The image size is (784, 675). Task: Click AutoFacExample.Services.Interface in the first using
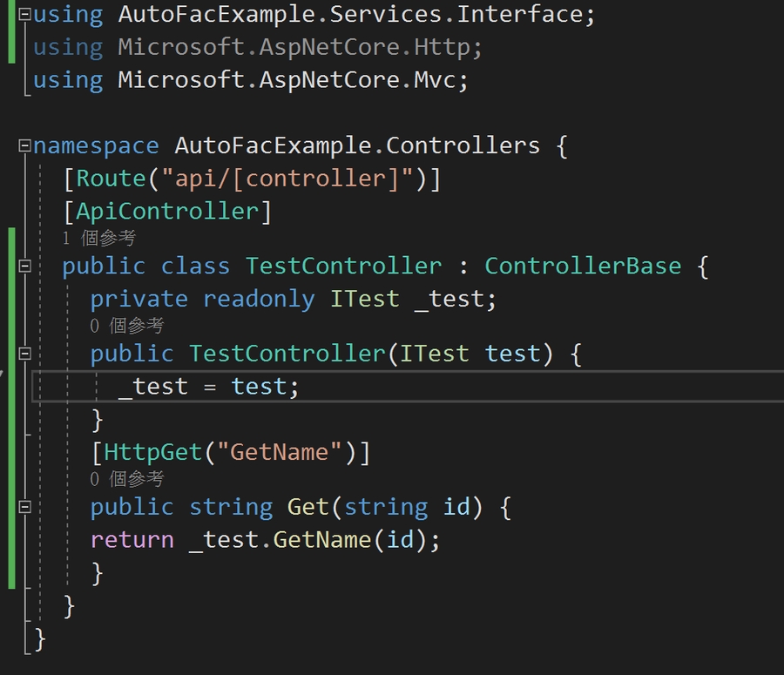(356, 15)
